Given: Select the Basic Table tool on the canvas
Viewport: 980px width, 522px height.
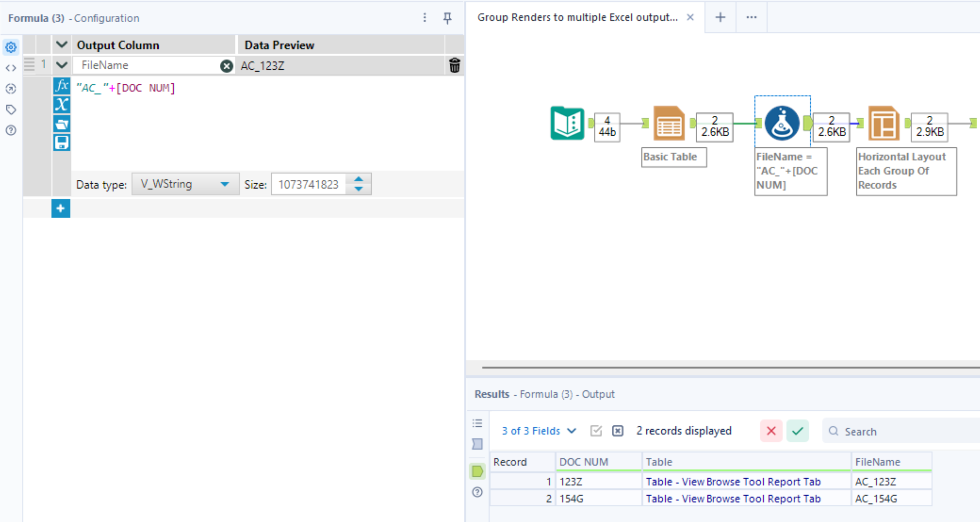Looking at the screenshot, I should pyautogui.click(x=668, y=124).
